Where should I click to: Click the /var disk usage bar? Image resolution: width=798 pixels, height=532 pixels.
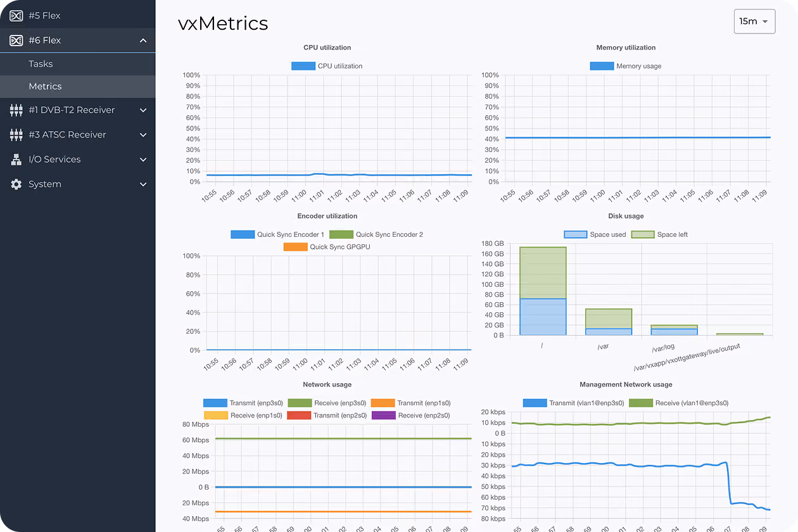click(609, 322)
